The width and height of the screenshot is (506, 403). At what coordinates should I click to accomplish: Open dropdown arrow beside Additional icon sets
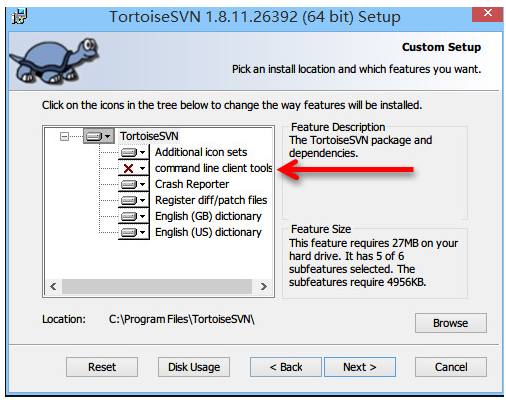(143, 152)
